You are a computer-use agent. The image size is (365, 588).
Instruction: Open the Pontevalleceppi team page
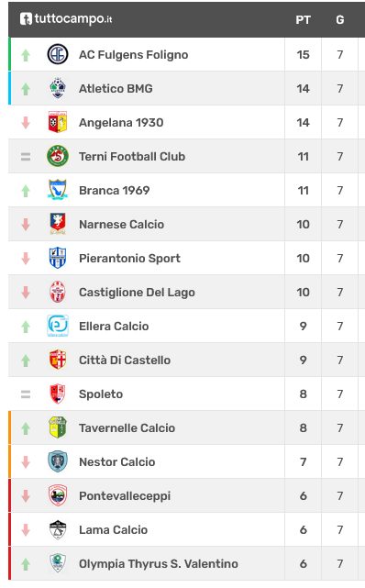click(x=125, y=496)
